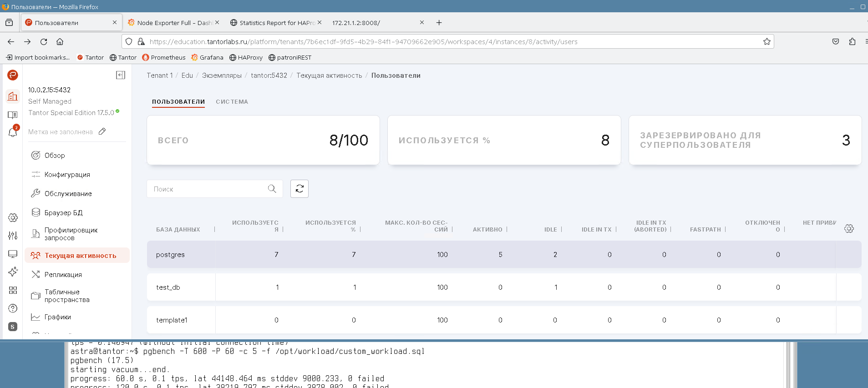Image resolution: width=868 pixels, height=388 pixels.
Task: Click the Tantor logo icon
Action: [13, 75]
